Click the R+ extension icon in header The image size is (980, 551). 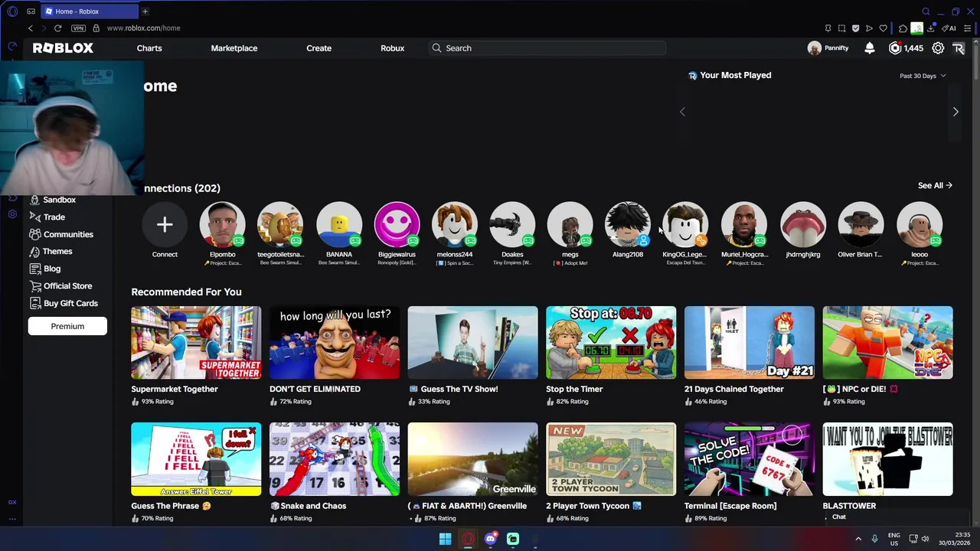click(959, 48)
